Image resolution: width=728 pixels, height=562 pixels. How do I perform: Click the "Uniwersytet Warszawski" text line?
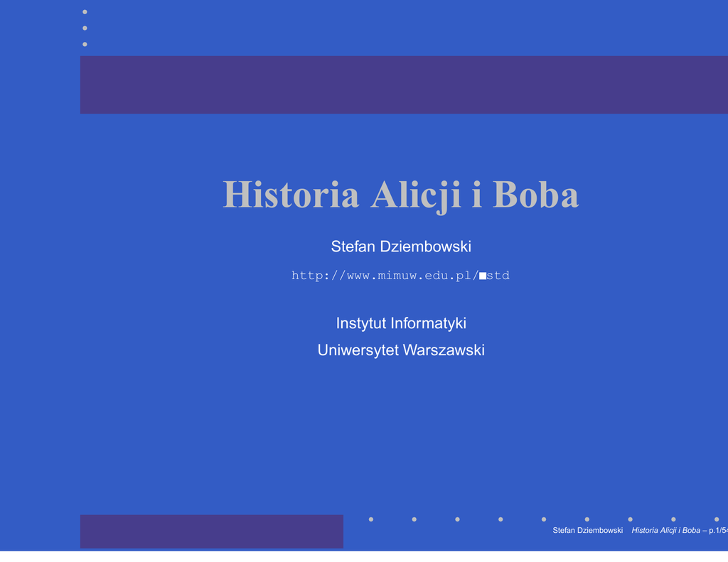[x=400, y=350]
